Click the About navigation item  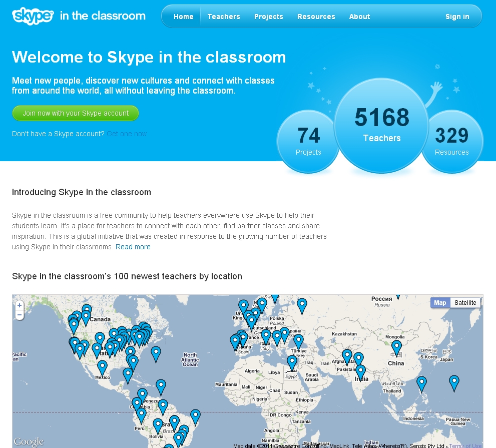359,17
